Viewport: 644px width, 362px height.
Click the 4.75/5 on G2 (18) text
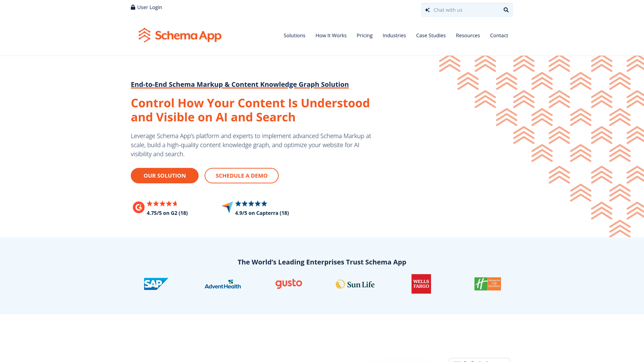(x=167, y=213)
